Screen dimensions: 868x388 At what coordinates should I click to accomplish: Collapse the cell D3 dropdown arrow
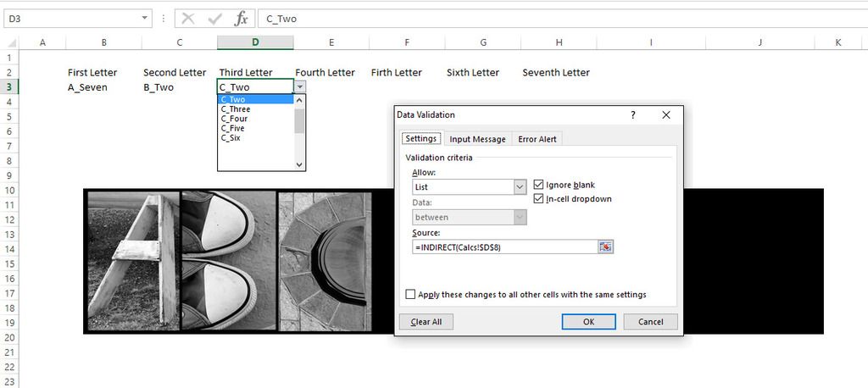(x=300, y=86)
